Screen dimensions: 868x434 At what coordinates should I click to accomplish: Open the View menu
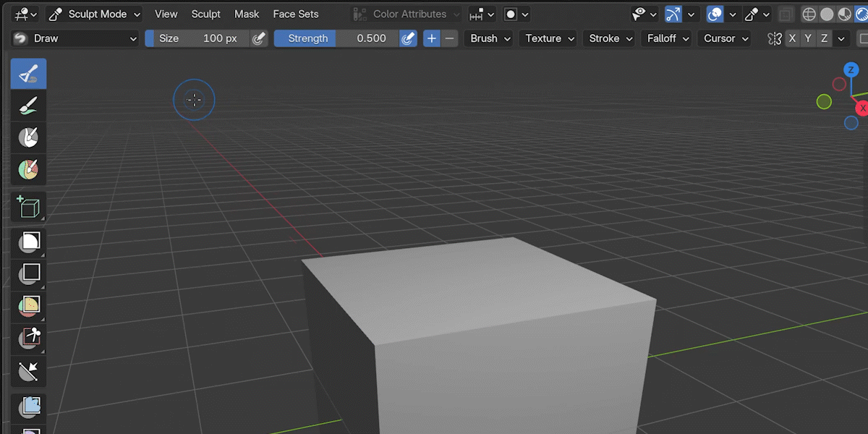pos(166,14)
